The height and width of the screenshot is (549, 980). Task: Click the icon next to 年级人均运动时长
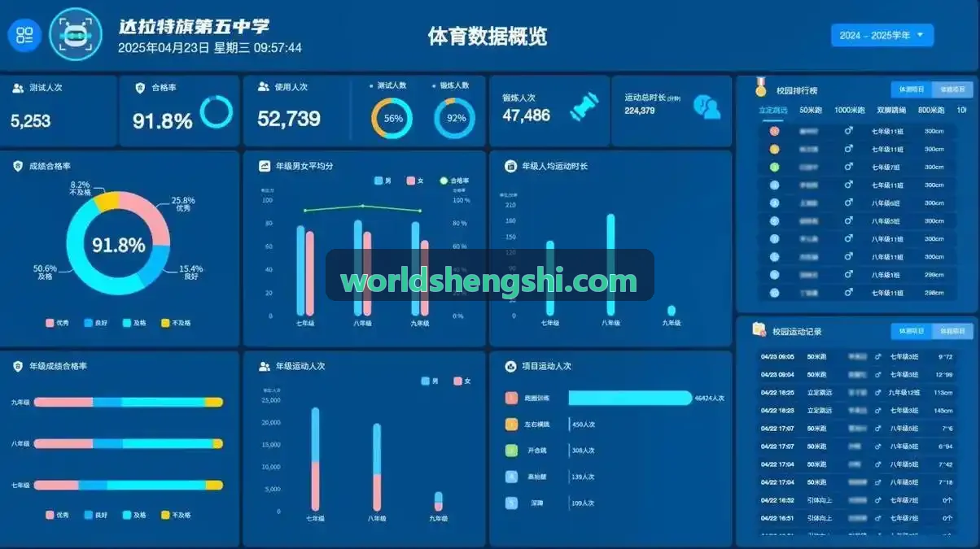click(x=510, y=166)
